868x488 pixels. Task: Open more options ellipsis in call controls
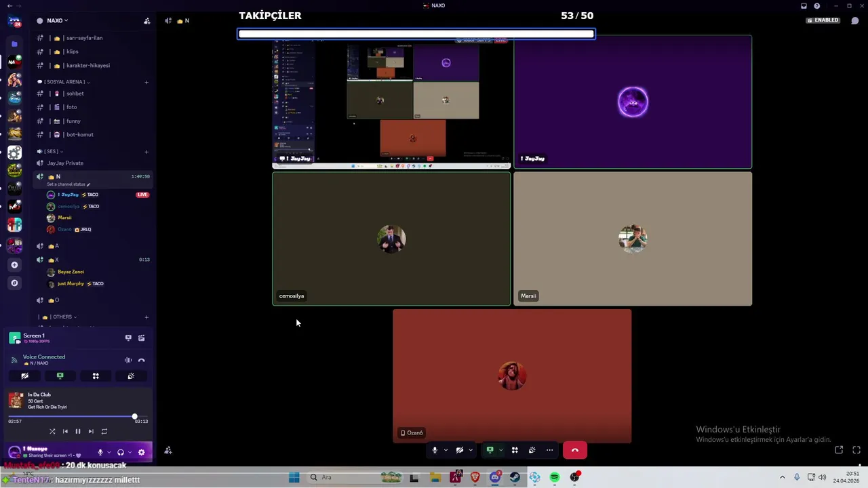(550, 450)
